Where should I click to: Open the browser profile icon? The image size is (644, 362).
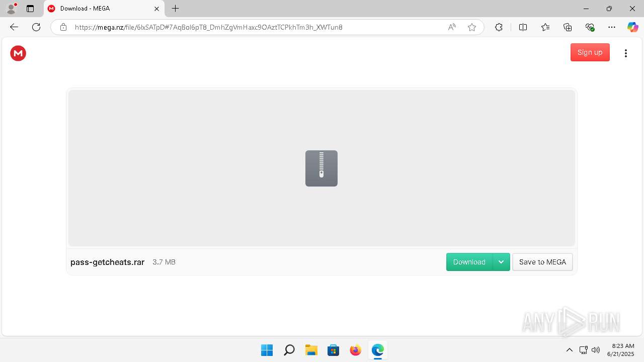click(x=11, y=9)
